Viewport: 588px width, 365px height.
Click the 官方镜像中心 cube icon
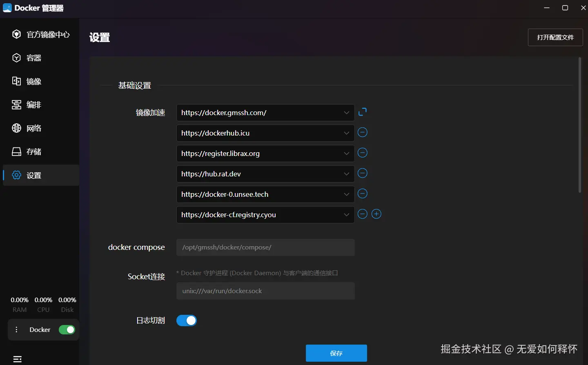16,34
